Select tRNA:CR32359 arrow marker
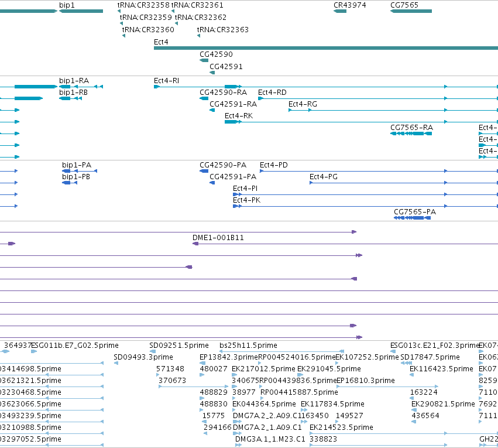Screen dimensions: 498x448 click(121, 23)
